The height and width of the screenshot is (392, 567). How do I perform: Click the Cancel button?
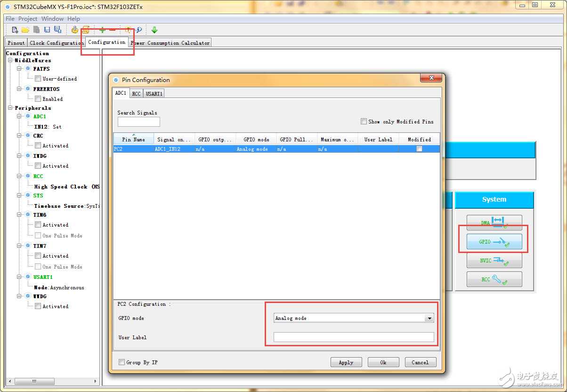click(420, 362)
